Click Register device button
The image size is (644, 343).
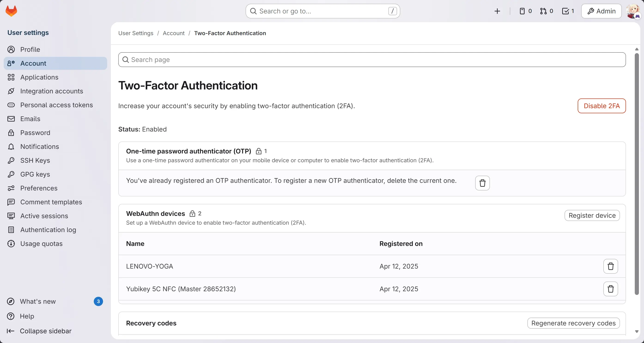point(592,215)
